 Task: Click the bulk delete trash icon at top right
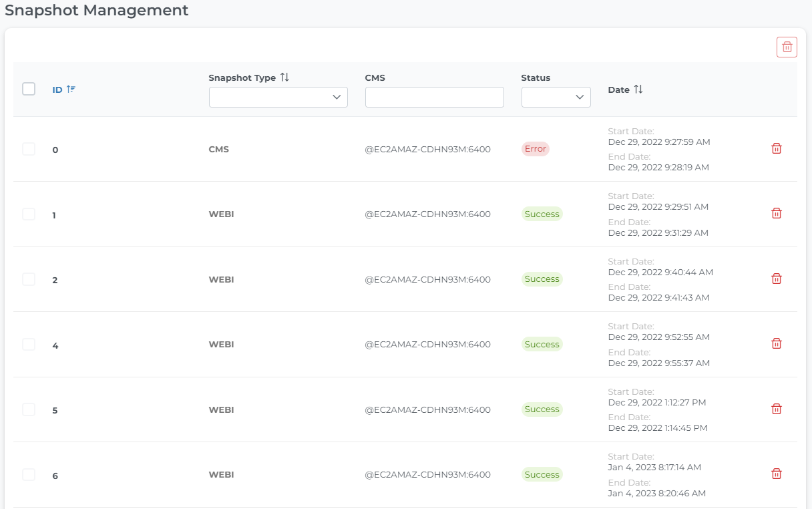[x=787, y=47]
